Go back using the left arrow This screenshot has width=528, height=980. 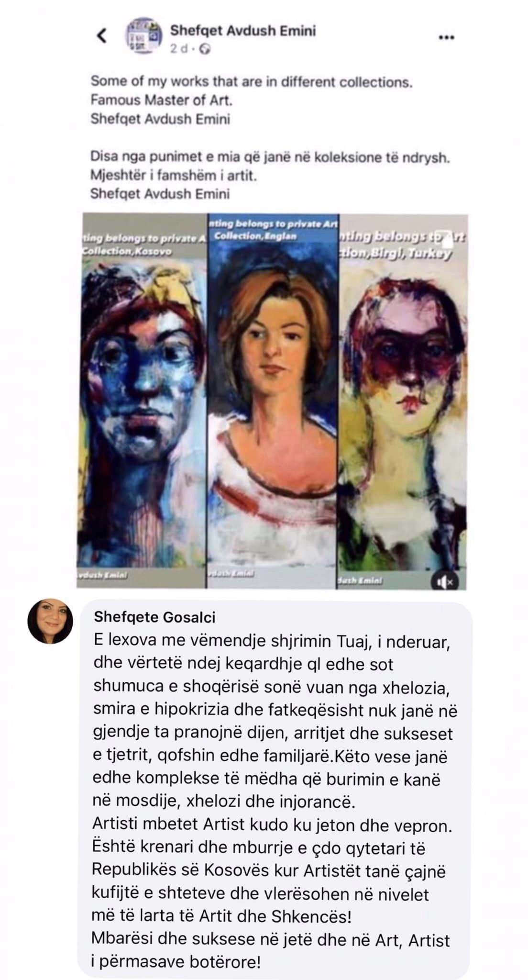pyautogui.click(x=101, y=35)
